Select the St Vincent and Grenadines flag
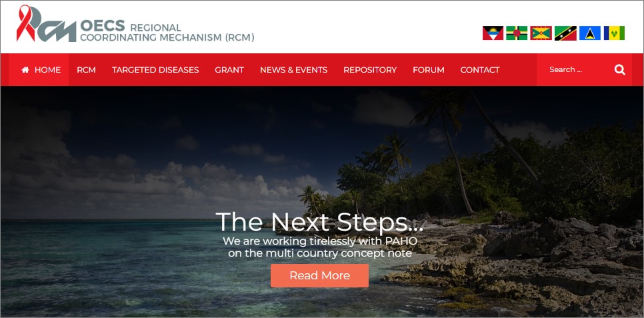This screenshot has height=318, width=644. tap(614, 33)
